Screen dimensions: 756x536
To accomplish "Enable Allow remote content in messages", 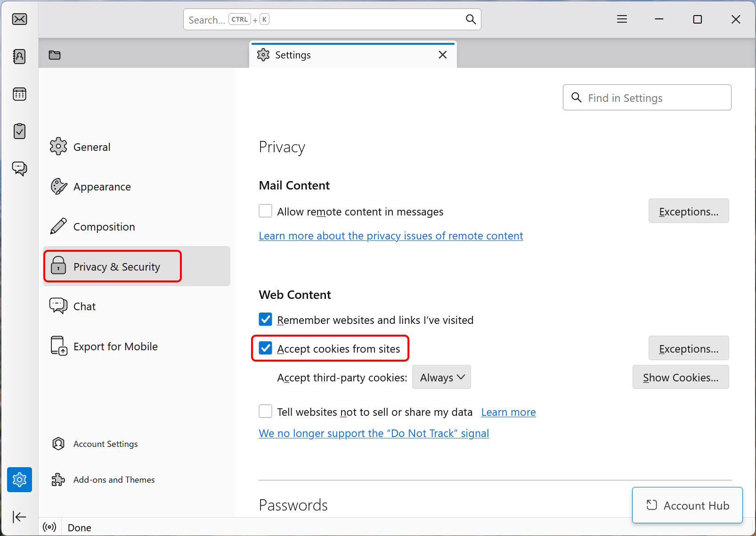I will 266,211.
